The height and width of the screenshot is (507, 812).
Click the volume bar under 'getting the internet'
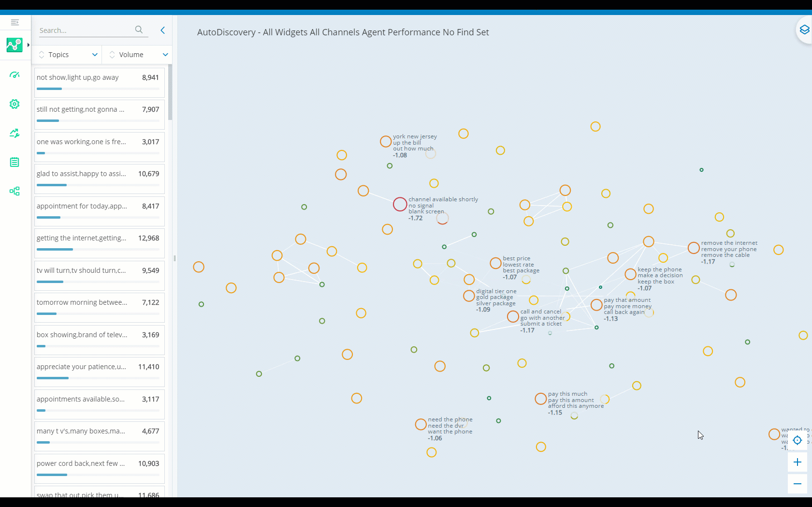98,250
